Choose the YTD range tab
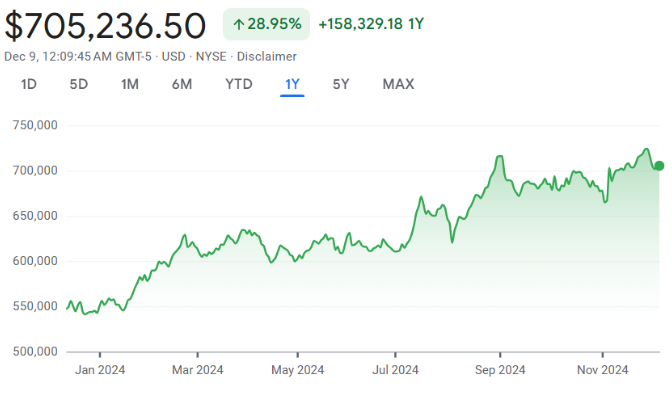672x400 pixels. click(239, 84)
